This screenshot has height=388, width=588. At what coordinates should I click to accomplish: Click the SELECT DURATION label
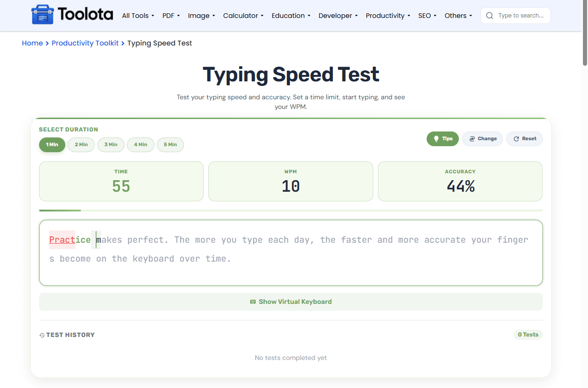pos(69,130)
